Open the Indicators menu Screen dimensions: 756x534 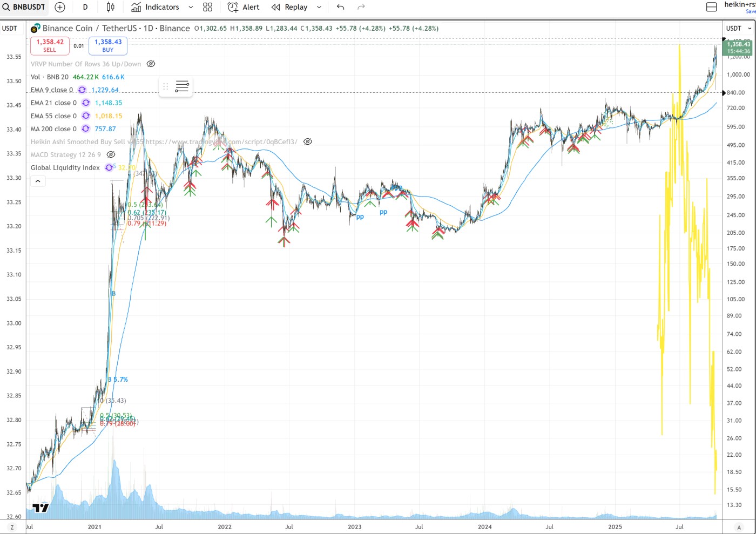tap(156, 7)
